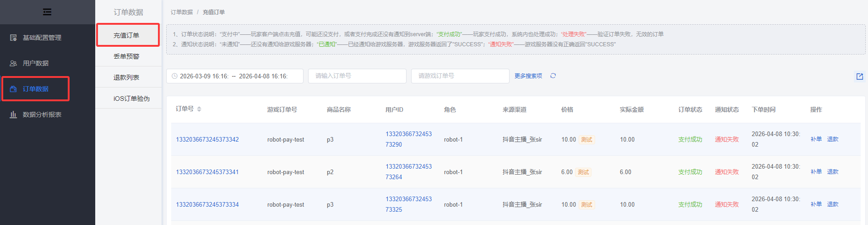The image size is (868, 225).
Task: Click the 订单数据 wallet icon
Action: [x=13, y=89]
